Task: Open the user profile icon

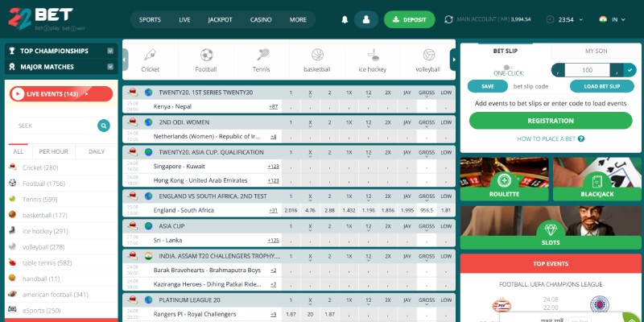Action: [366, 19]
